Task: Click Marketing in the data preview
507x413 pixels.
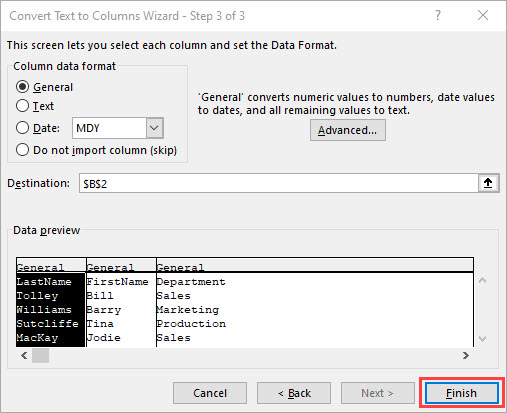Action: point(188,310)
